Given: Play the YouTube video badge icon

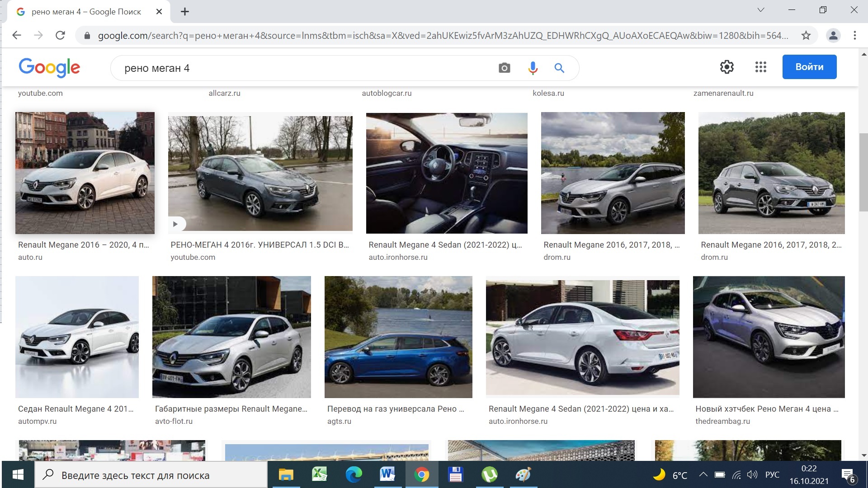Looking at the screenshot, I should coord(175,224).
